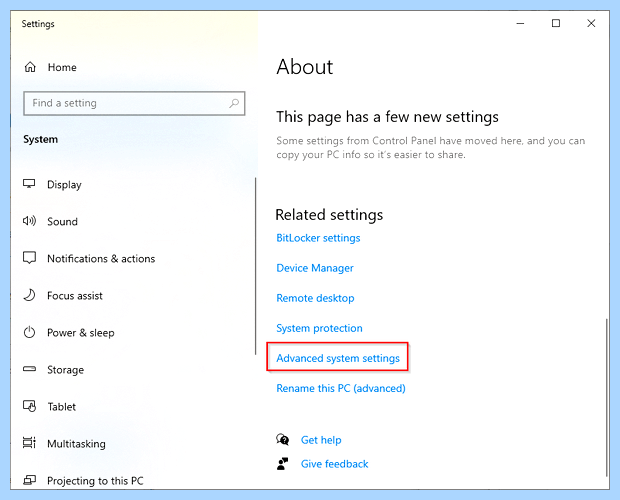Focus the Find a setting box
620x500 pixels.
[x=134, y=104]
